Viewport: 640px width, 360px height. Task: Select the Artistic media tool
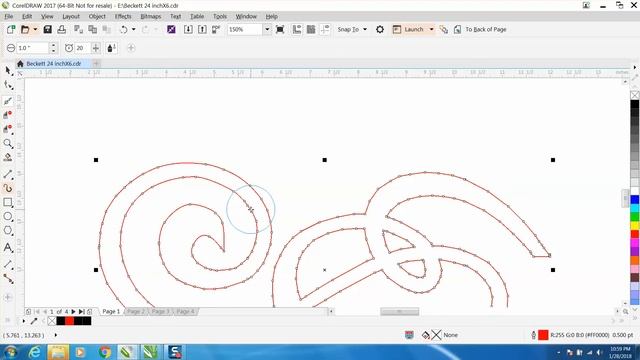8,188
